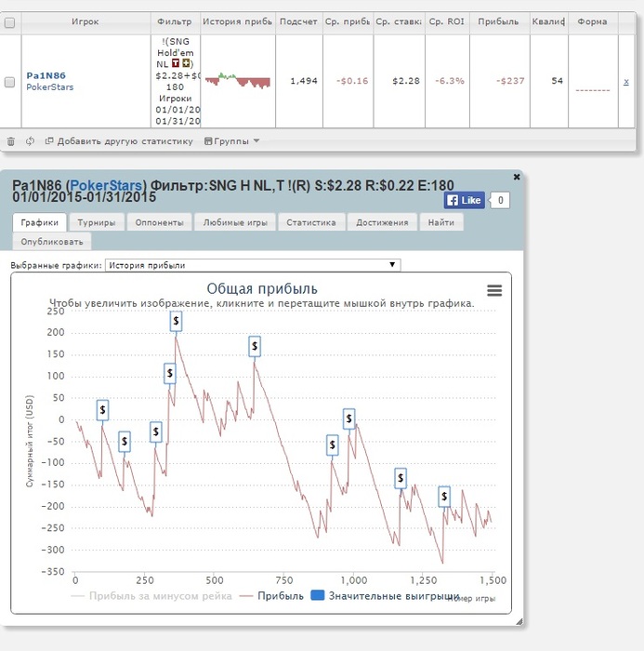Open the chart hamburger menu icon
Image resolution: width=644 pixels, height=651 pixels.
coord(494,290)
